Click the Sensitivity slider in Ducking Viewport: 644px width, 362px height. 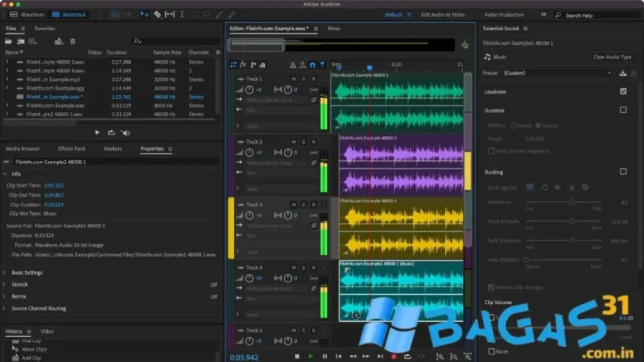563,202
